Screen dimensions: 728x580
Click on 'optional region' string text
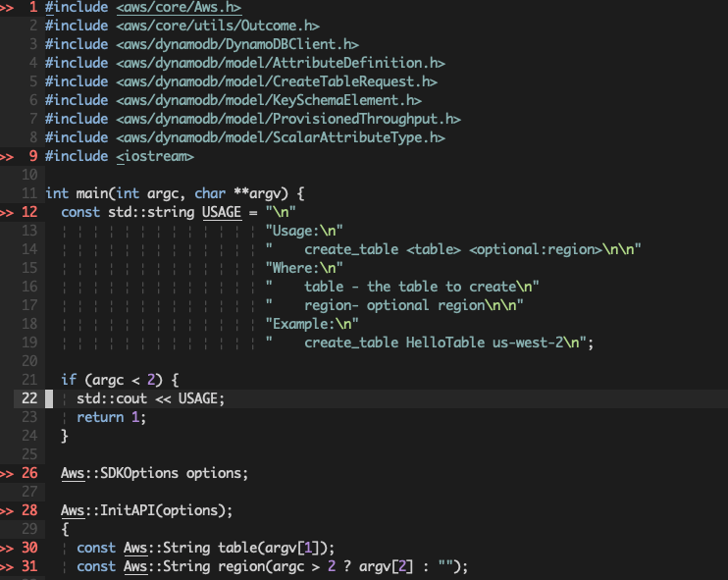[425, 305]
